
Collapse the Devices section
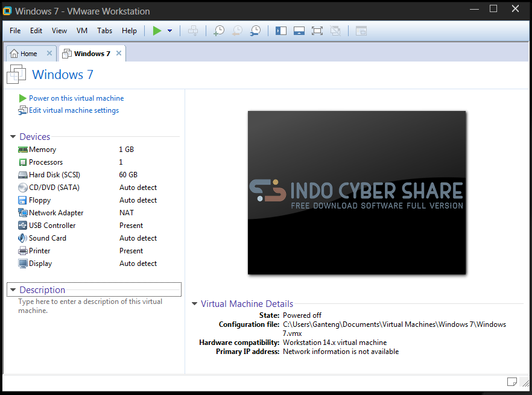coord(13,136)
